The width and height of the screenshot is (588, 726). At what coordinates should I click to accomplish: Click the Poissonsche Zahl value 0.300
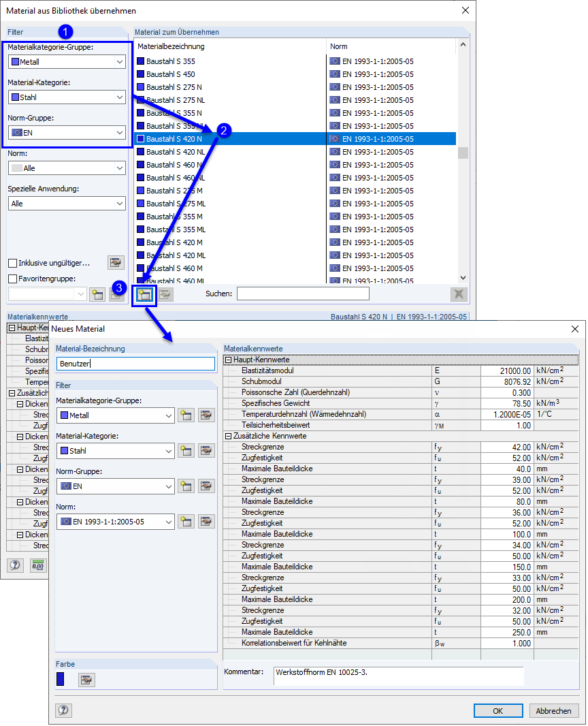508,392
